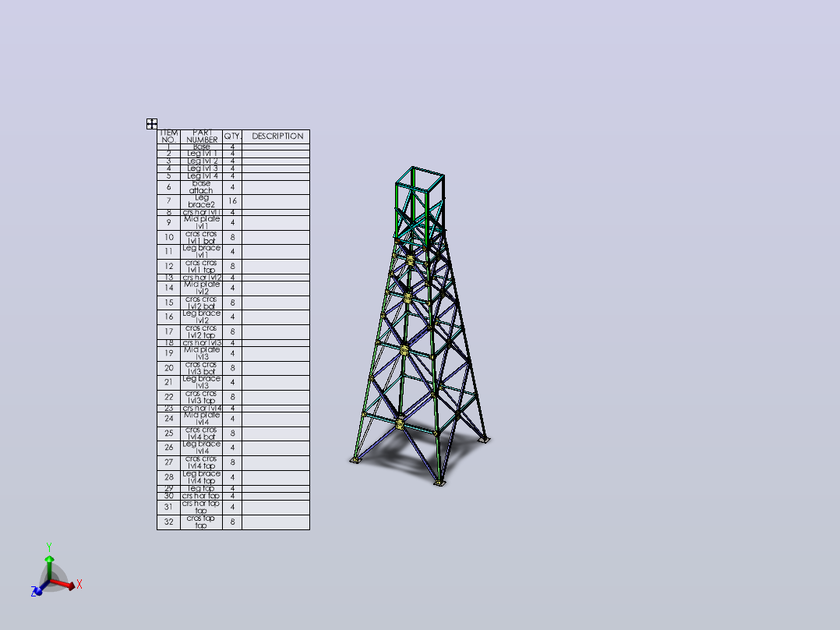Click the 'cros cros lvl4 bot' cell
Viewport: 840px width, 630px height.
coord(201,434)
